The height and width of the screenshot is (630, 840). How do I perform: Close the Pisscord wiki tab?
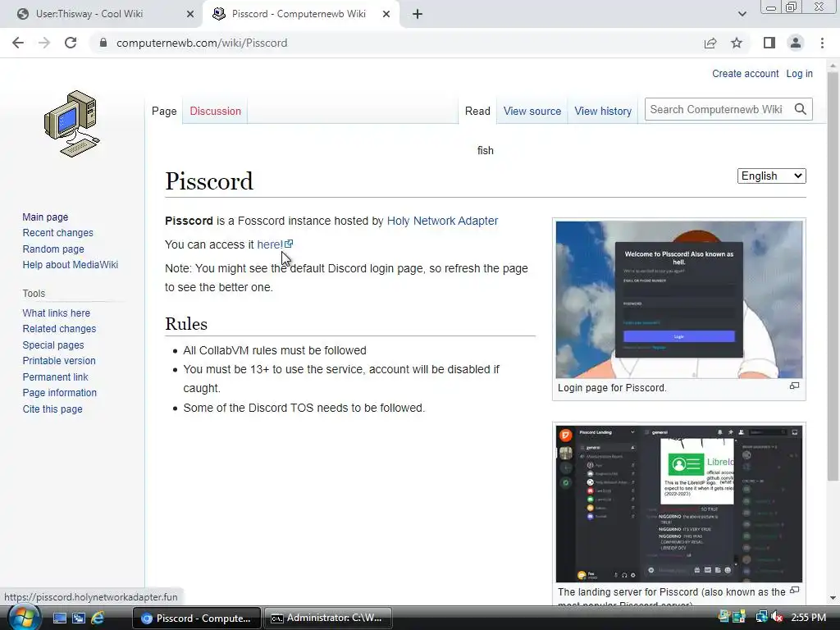coord(386,15)
